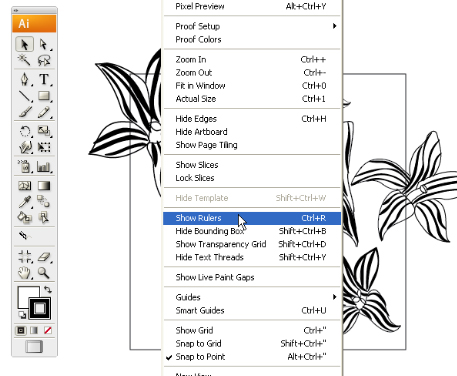Select the Rotate tool

25,131
